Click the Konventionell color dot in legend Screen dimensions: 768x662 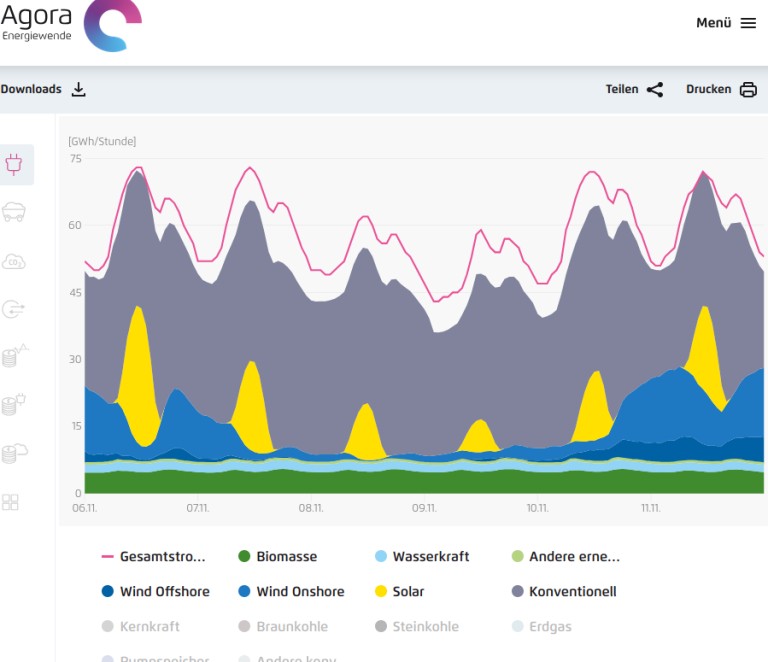517,592
